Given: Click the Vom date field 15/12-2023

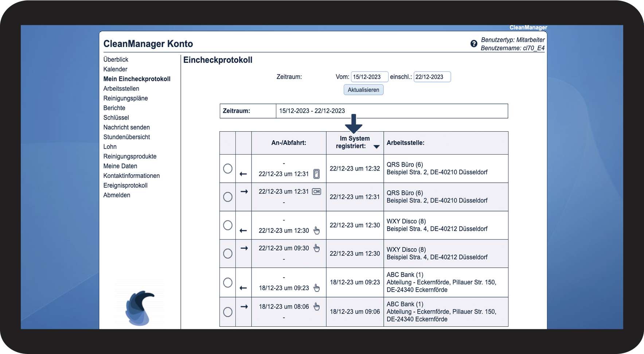Looking at the screenshot, I should 370,77.
